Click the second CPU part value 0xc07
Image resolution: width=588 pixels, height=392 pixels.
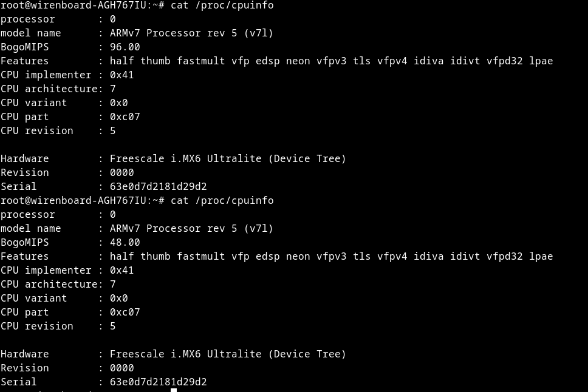125,312
